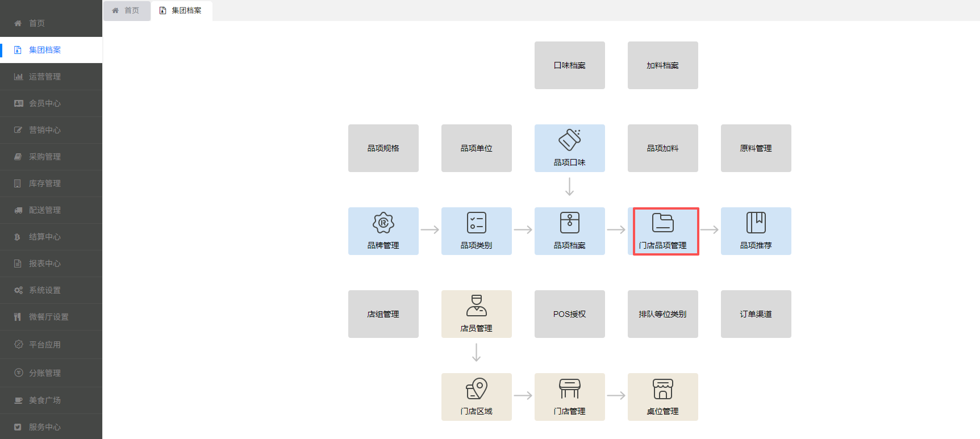
Task: Select the 门店区域 map pin icon
Action: tap(477, 388)
